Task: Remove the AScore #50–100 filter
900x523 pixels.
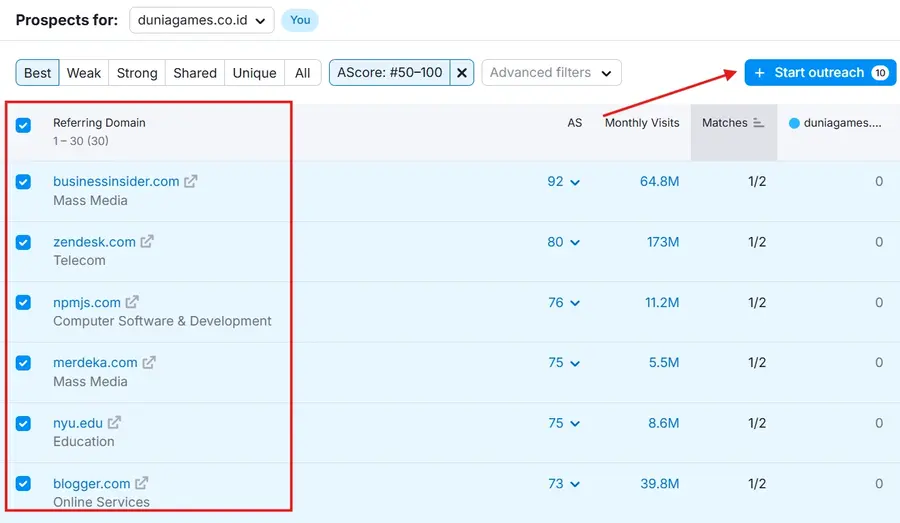Action: pyautogui.click(x=461, y=73)
